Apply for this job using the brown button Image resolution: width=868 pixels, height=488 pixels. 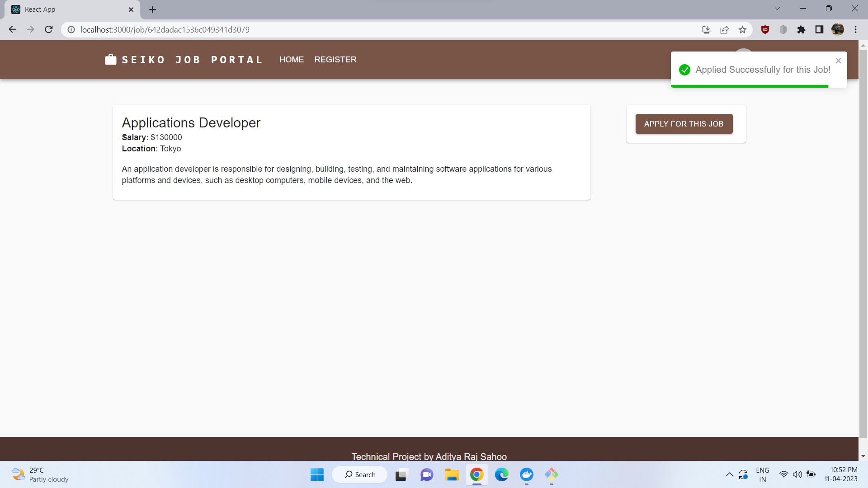pos(684,123)
